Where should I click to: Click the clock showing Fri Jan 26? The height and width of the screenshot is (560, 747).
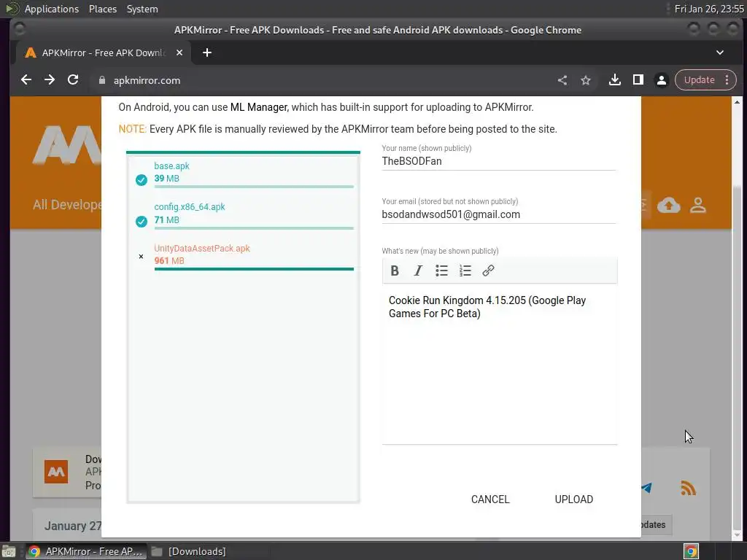[709, 9]
